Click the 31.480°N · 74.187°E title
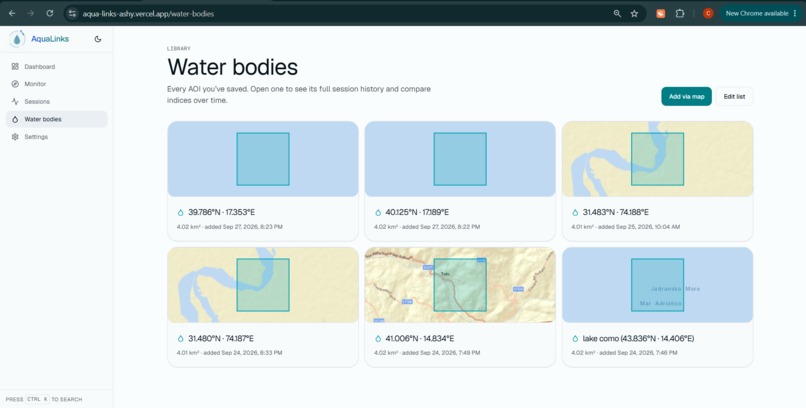 click(221, 339)
